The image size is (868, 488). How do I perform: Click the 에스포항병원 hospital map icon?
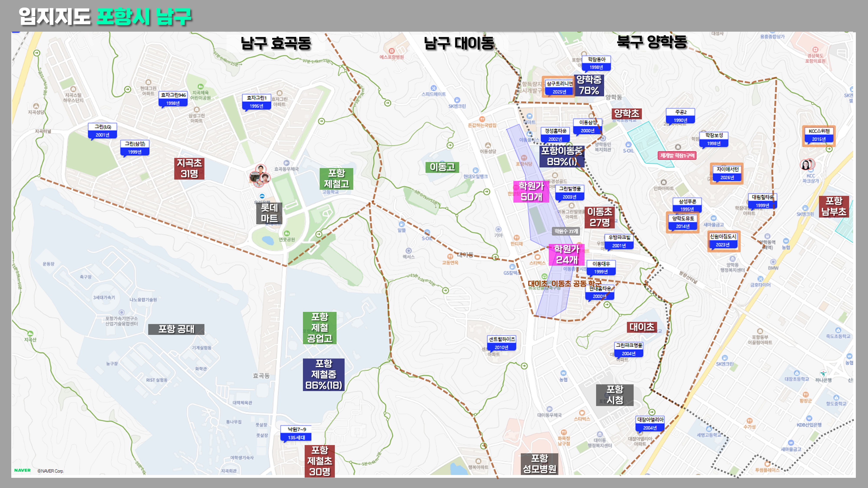[x=391, y=51]
